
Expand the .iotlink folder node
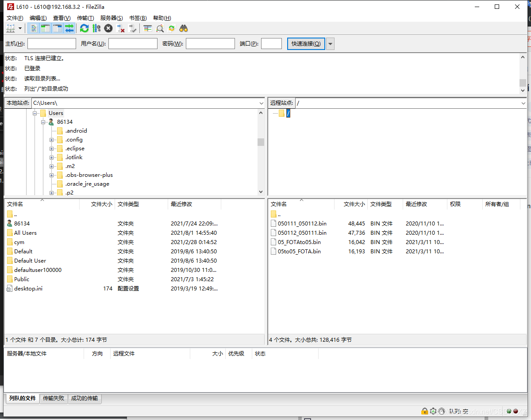click(52, 157)
